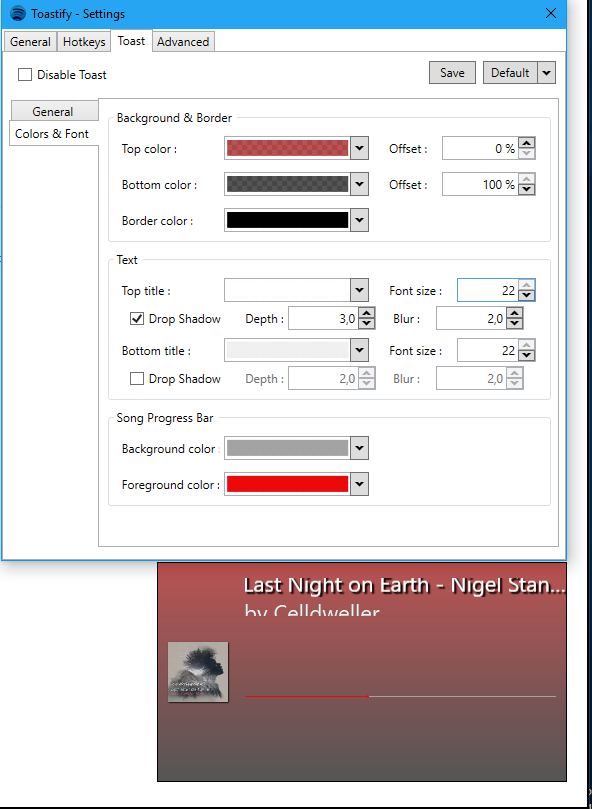Select the Toast tab

point(131,41)
